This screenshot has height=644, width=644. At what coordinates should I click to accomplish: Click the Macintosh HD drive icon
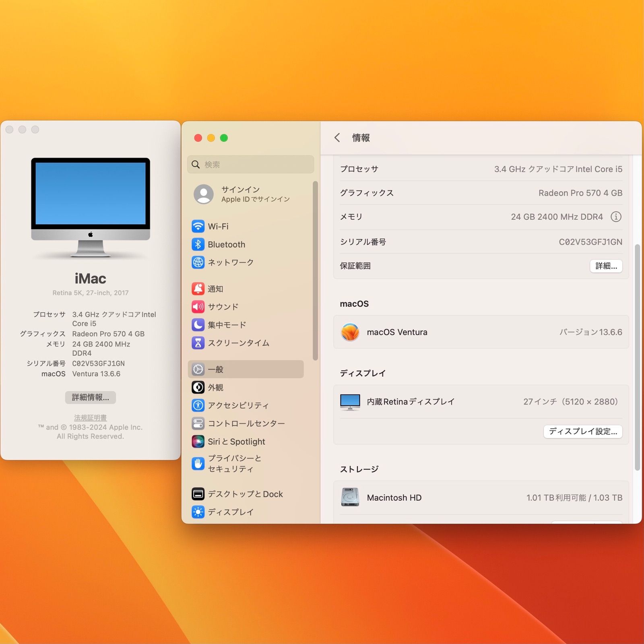[350, 497]
